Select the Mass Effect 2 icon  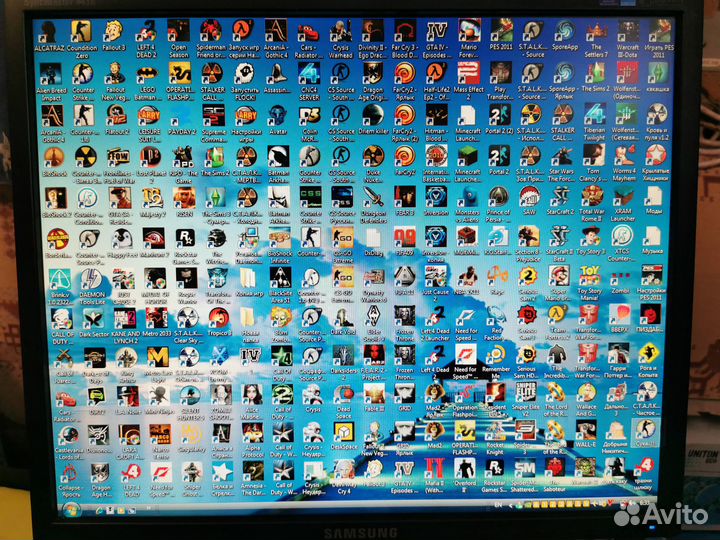coord(467,72)
